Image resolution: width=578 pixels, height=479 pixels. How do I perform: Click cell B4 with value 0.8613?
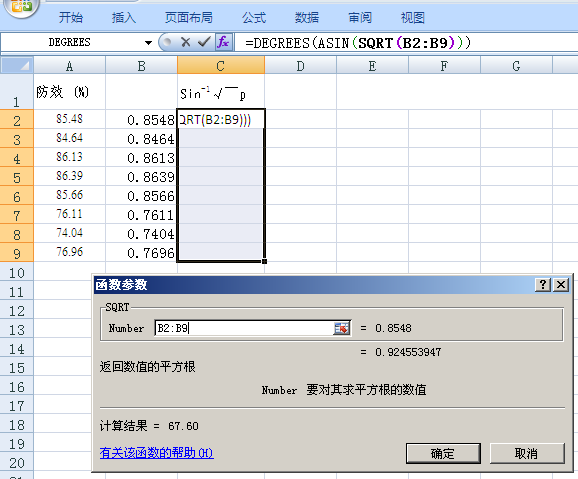click(x=142, y=157)
